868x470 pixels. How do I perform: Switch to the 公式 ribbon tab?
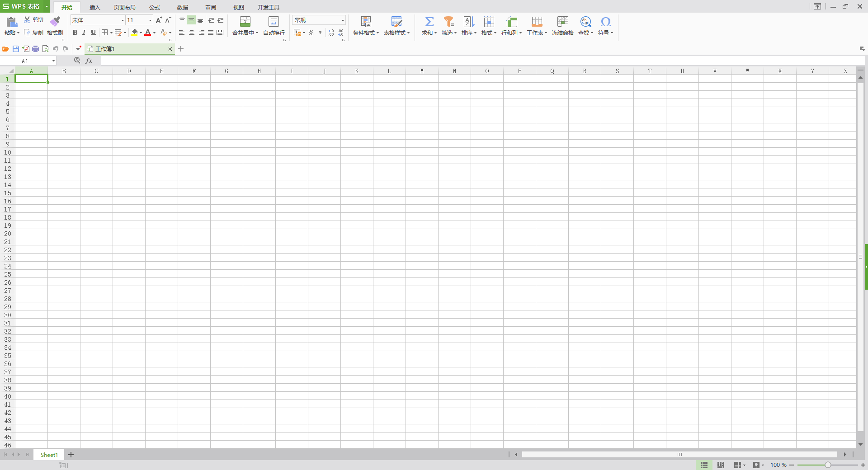click(155, 7)
